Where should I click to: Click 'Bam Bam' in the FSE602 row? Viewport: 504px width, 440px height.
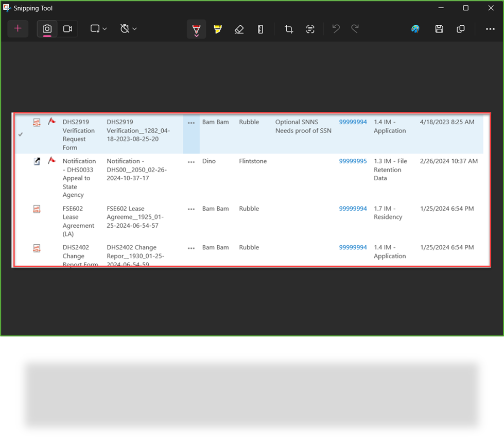(x=215, y=209)
